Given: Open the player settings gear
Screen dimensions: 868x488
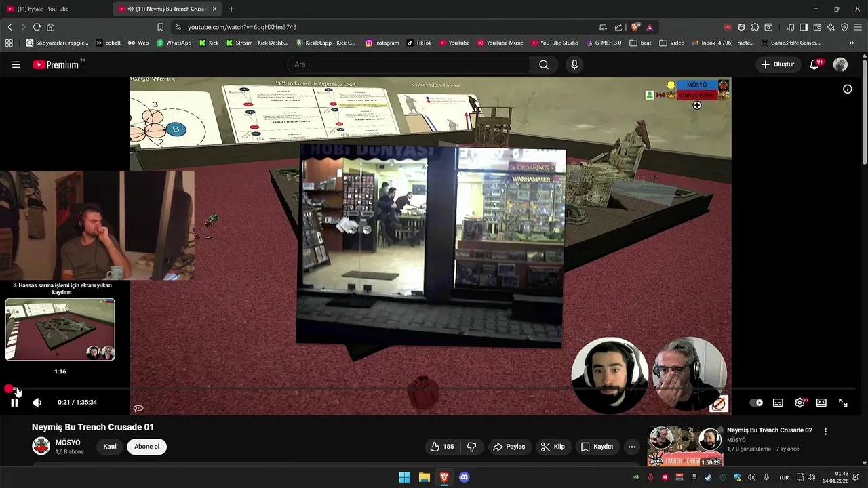Looking at the screenshot, I should 800,403.
